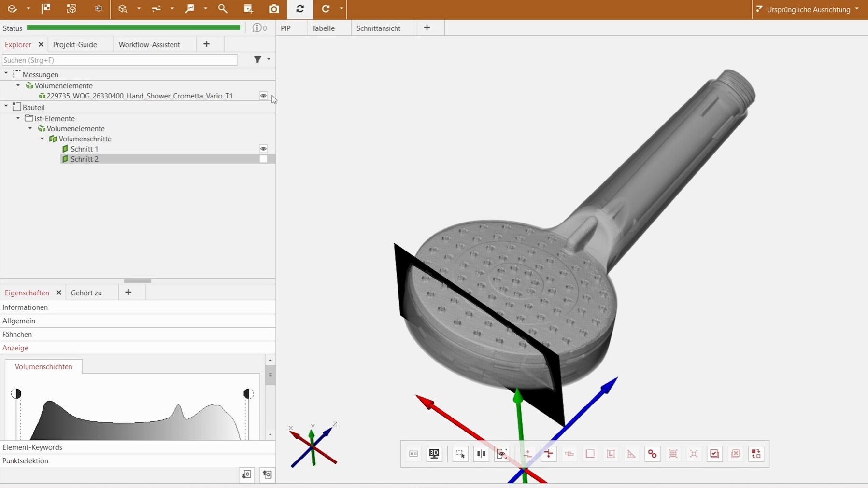Click the checkered flag icon in top toolbar
Screen dimensions: 868x488
pos(46,9)
